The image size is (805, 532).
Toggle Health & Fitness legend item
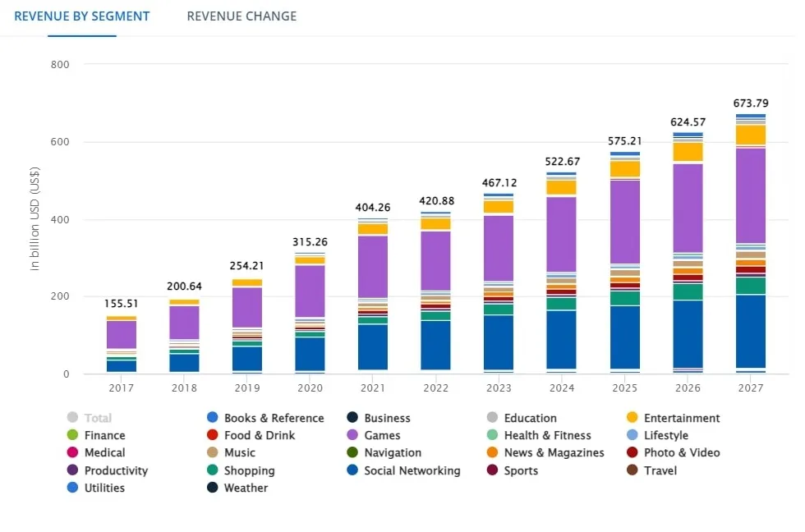tap(539, 435)
